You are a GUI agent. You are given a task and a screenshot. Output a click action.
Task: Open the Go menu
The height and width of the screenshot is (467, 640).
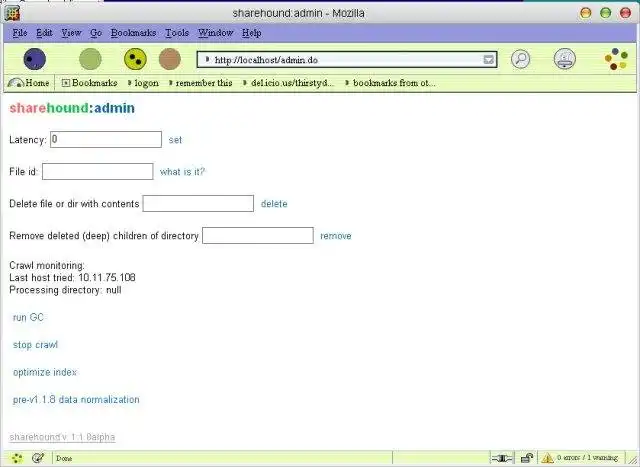point(96,33)
